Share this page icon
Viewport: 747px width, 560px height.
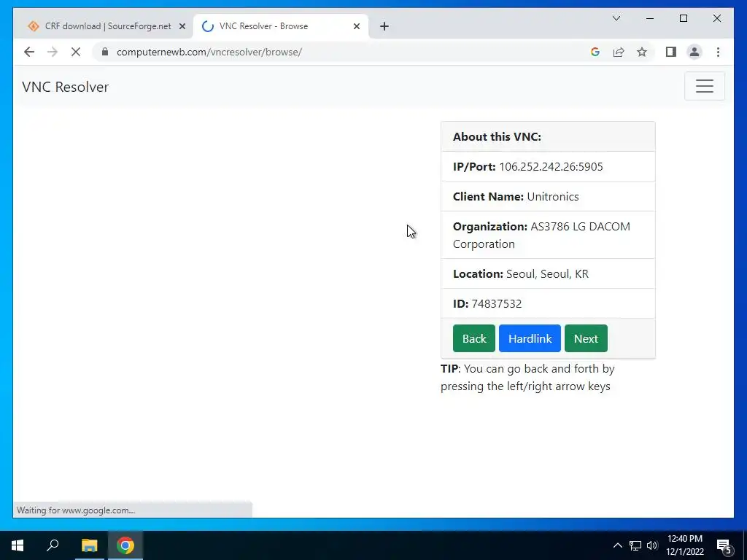pos(619,52)
